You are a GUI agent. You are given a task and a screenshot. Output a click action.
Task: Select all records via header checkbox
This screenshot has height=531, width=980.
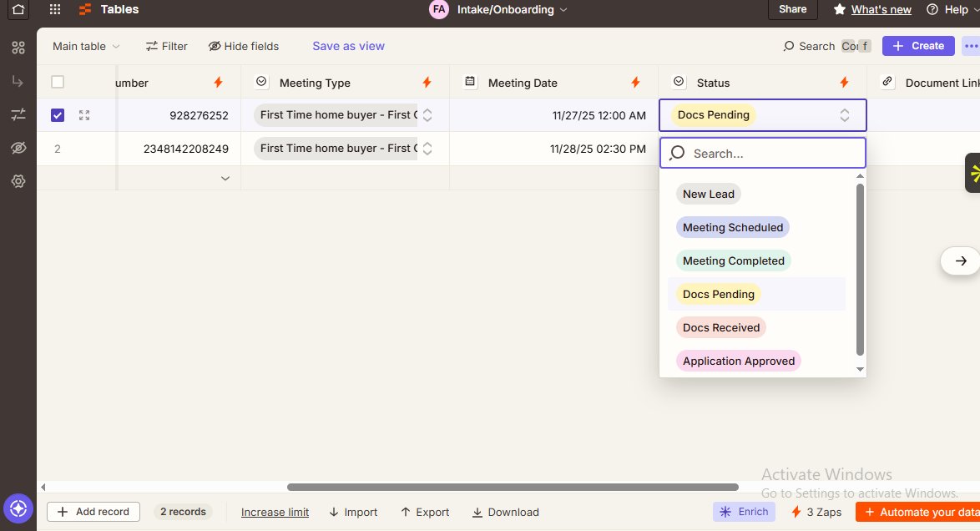57,81
